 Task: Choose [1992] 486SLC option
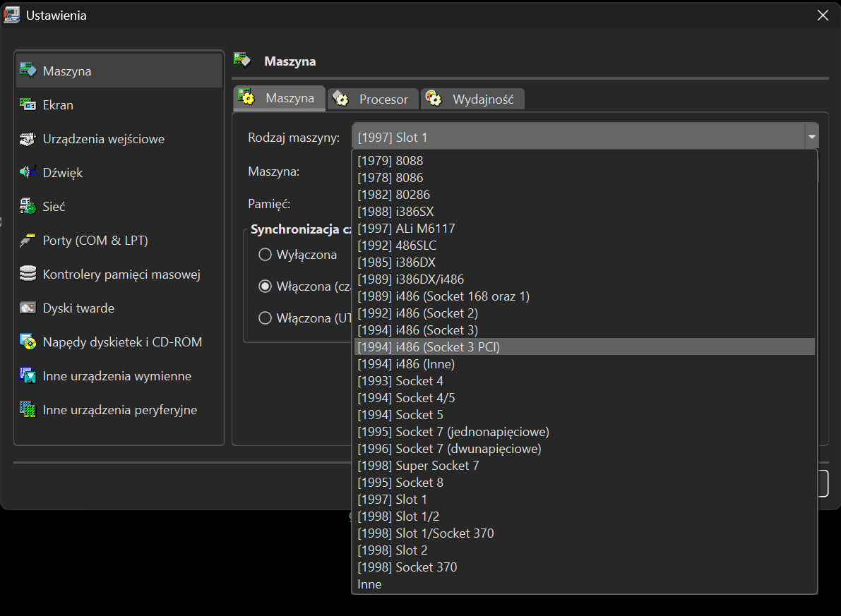tap(585, 246)
